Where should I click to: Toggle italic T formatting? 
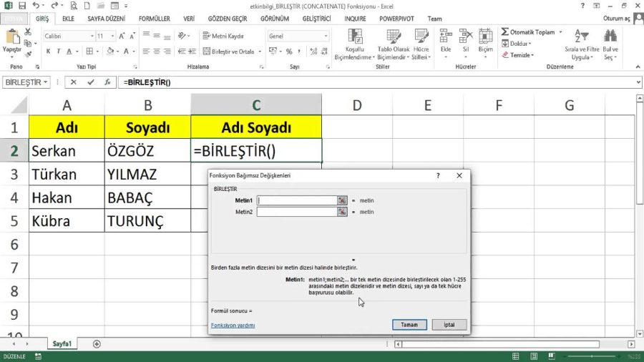[59, 52]
